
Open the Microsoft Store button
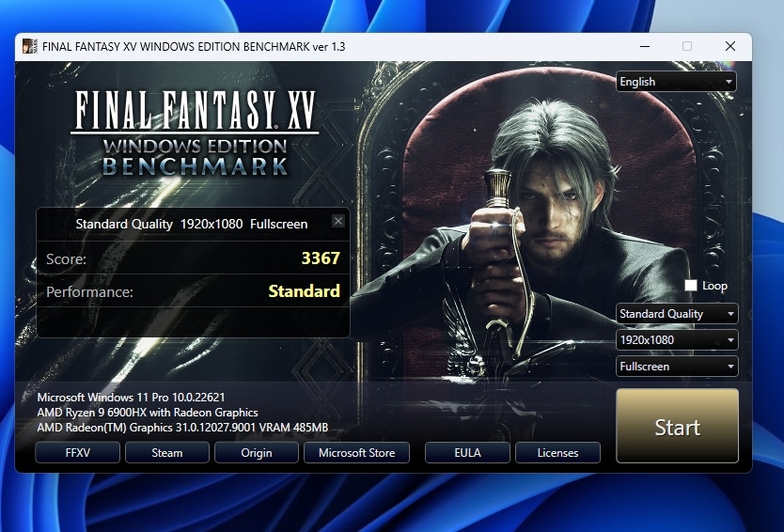[x=356, y=453]
